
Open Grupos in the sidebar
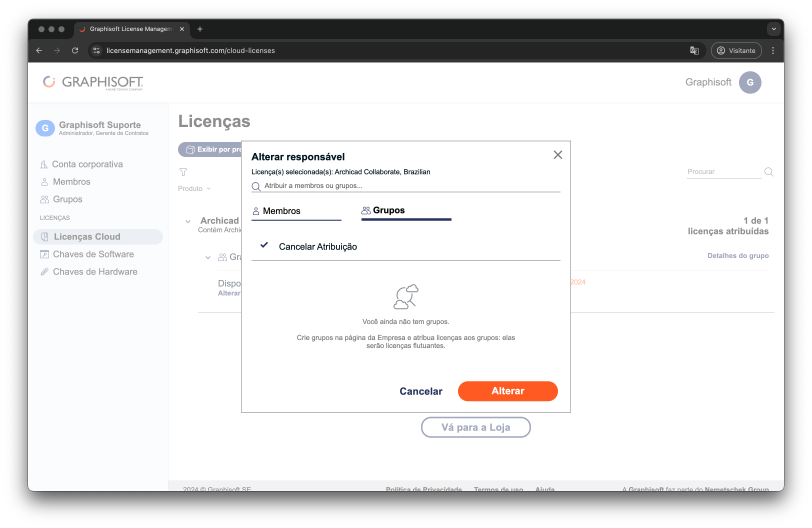tap(67, 199)
